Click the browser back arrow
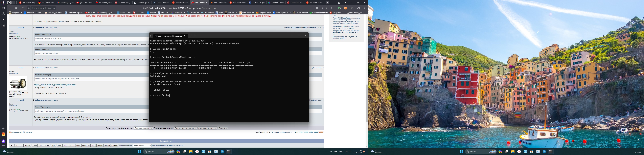The image size is (644, 155). [10, 8]
